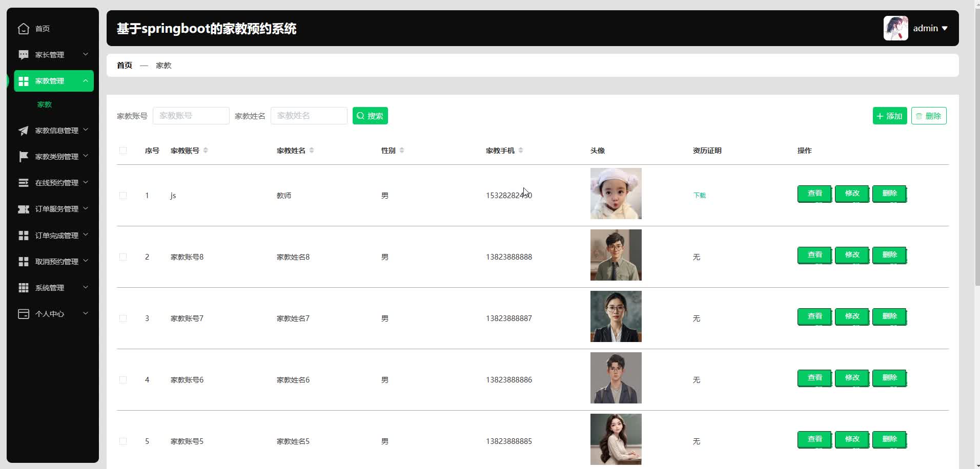The image size is (980, 469).
Task: Tick the checkbox for 家教账号8 row
Action: click(123, 257)
